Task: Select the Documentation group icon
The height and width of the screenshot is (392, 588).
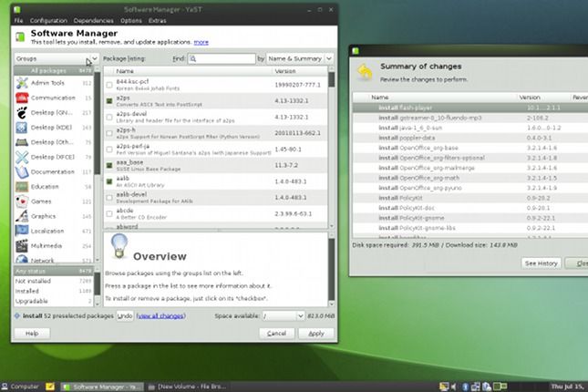Action: pyautogui.click(x=22, y=171)
